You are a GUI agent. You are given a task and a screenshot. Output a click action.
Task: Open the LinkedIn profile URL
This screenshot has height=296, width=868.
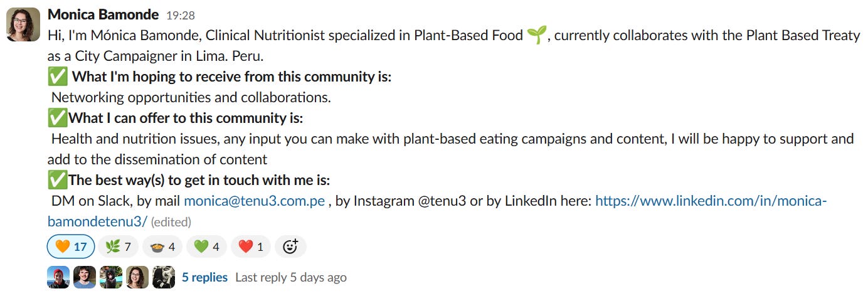coord(711,201)
